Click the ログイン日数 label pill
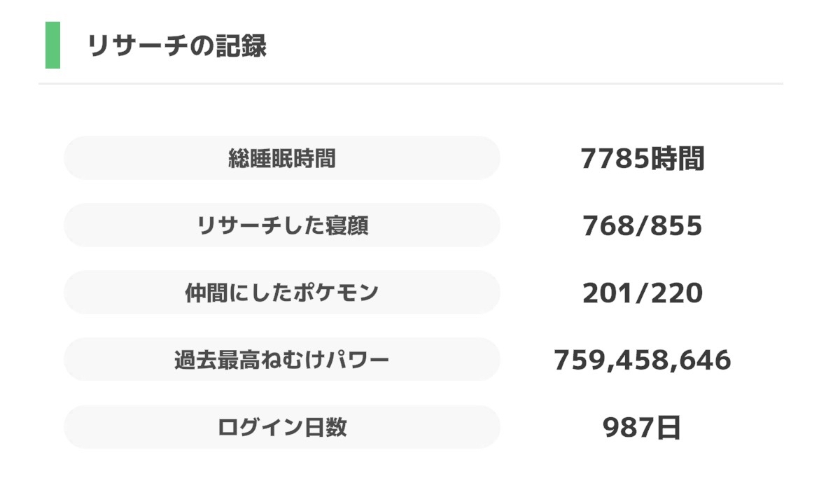This screenshot has width=819, height=504. click(281, 427)
